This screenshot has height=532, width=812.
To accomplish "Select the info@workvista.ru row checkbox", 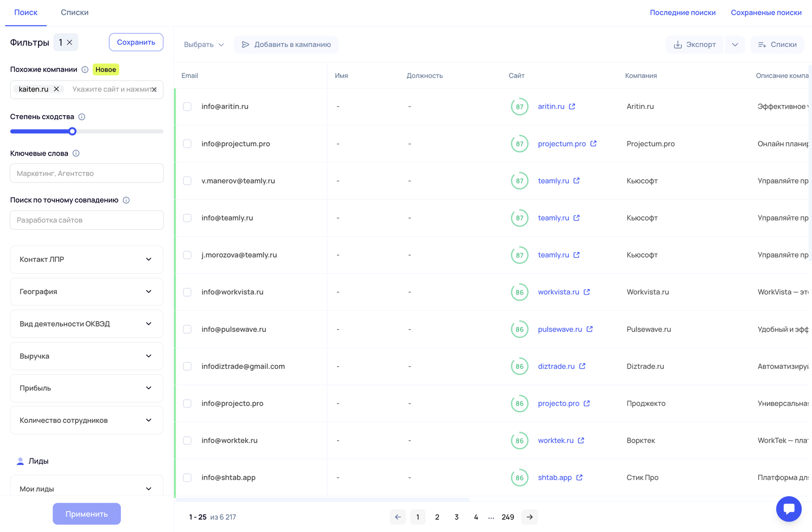I will click(187, 292).
